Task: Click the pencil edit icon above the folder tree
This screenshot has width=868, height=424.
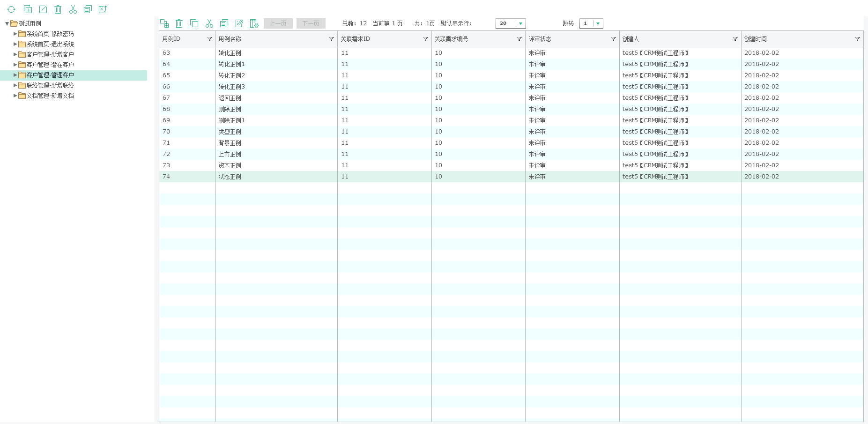Action: 43,9
